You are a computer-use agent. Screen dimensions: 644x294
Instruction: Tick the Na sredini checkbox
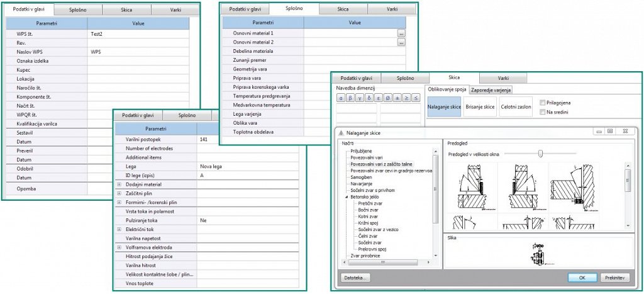[543, 111]
